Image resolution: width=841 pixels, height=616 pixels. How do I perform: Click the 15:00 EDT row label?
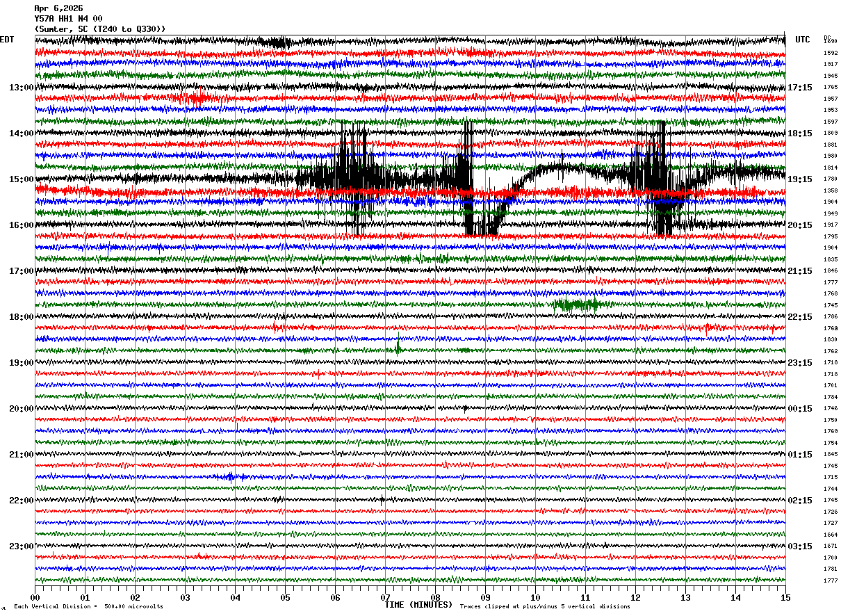click(21, 179)
